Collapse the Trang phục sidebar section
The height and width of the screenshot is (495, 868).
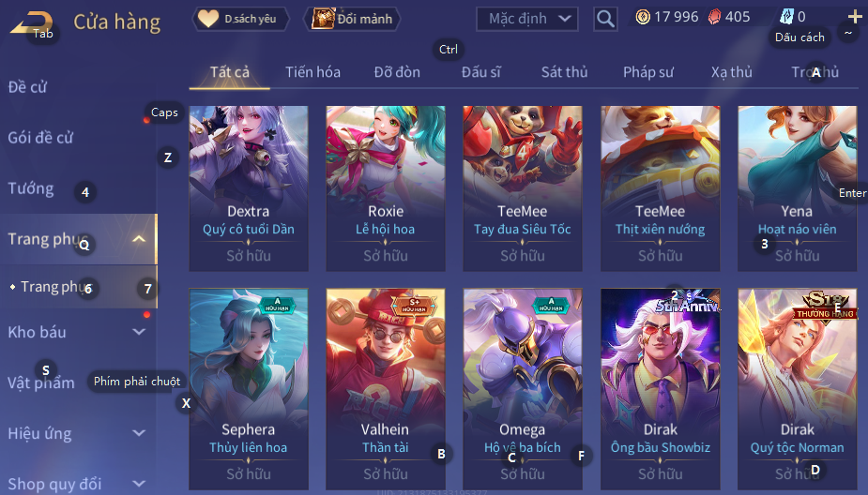[139, 239]
